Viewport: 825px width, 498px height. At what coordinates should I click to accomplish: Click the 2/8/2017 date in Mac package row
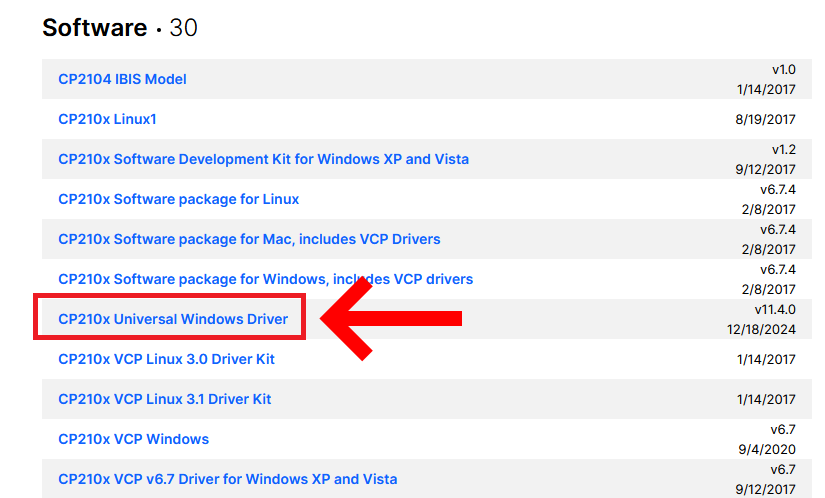click(768, 249)
